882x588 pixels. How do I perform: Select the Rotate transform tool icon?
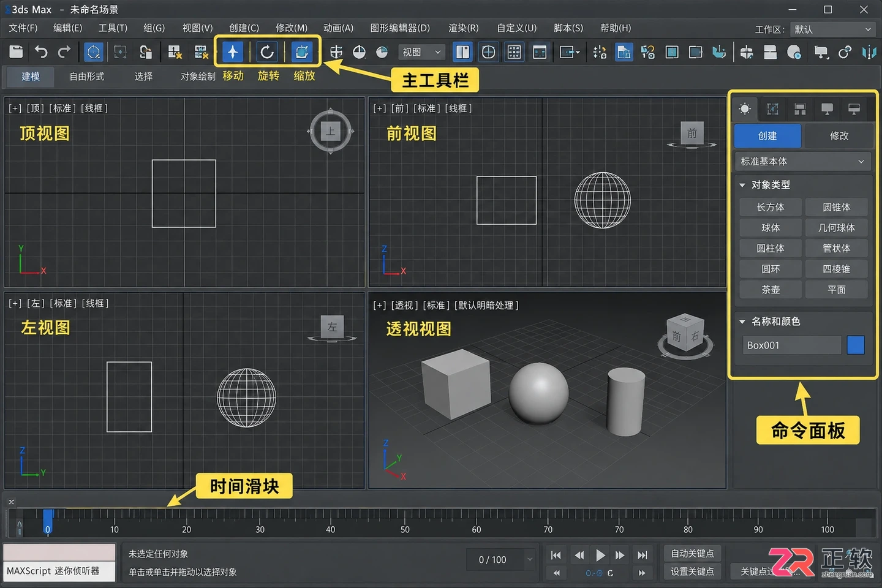(267, 52)
